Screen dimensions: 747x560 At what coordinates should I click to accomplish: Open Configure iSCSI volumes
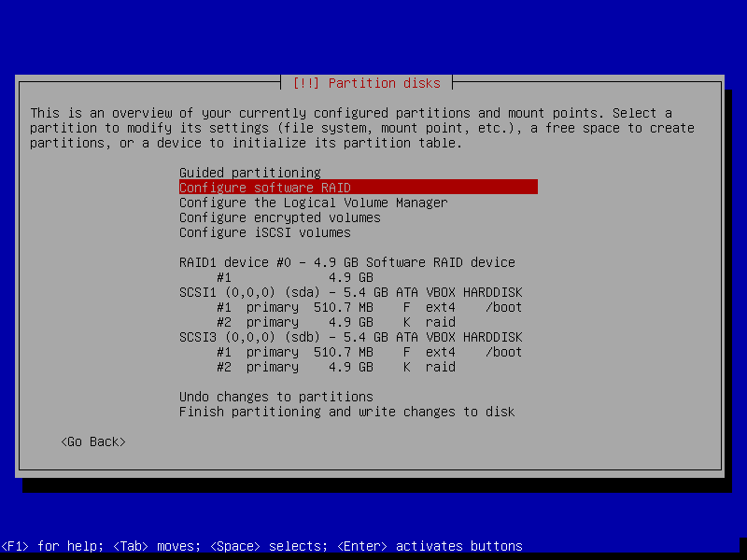tap(261, 232)
